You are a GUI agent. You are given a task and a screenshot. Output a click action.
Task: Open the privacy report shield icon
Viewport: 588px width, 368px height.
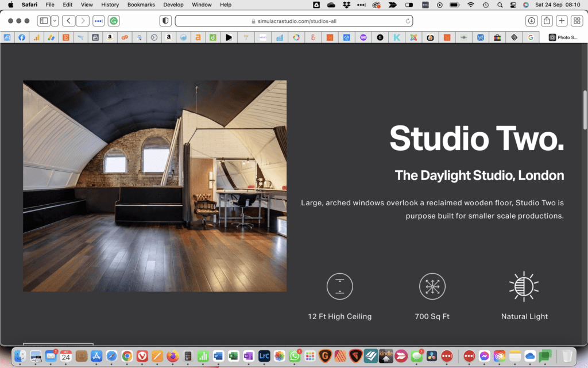(165, 21)
